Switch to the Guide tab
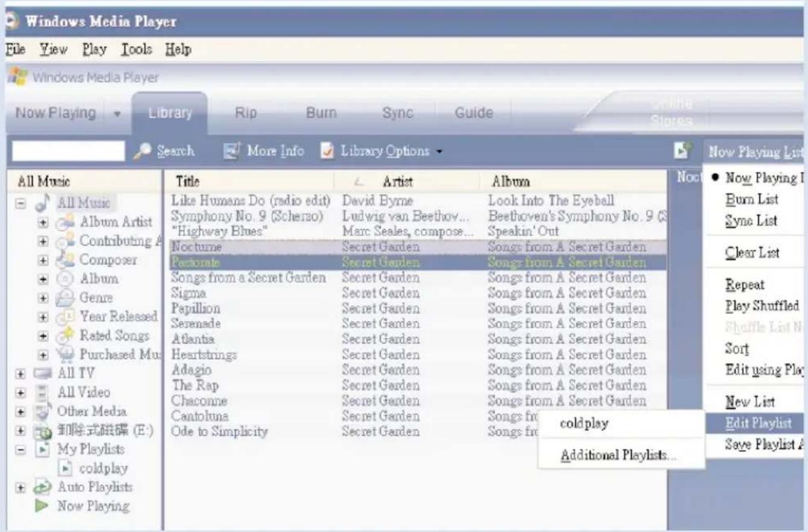808x532 pixels. [x=474, y=113]
